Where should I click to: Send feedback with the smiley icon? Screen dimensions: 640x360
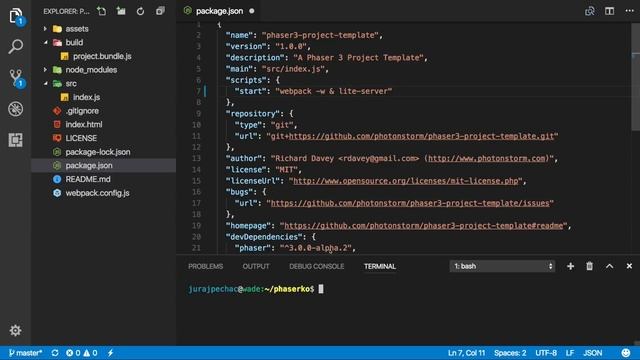click(625, 353)
